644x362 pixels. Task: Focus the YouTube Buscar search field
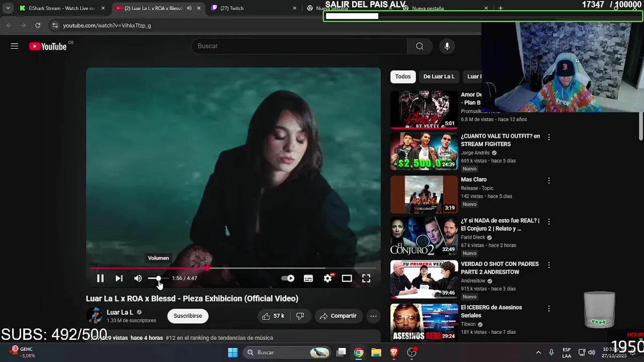(x=299, y=46)
